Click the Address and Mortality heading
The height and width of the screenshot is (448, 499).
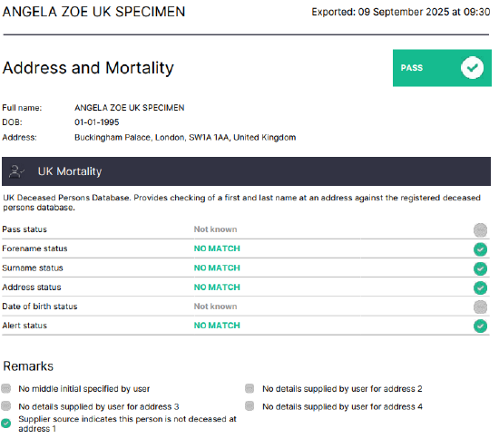click(88, 68)
